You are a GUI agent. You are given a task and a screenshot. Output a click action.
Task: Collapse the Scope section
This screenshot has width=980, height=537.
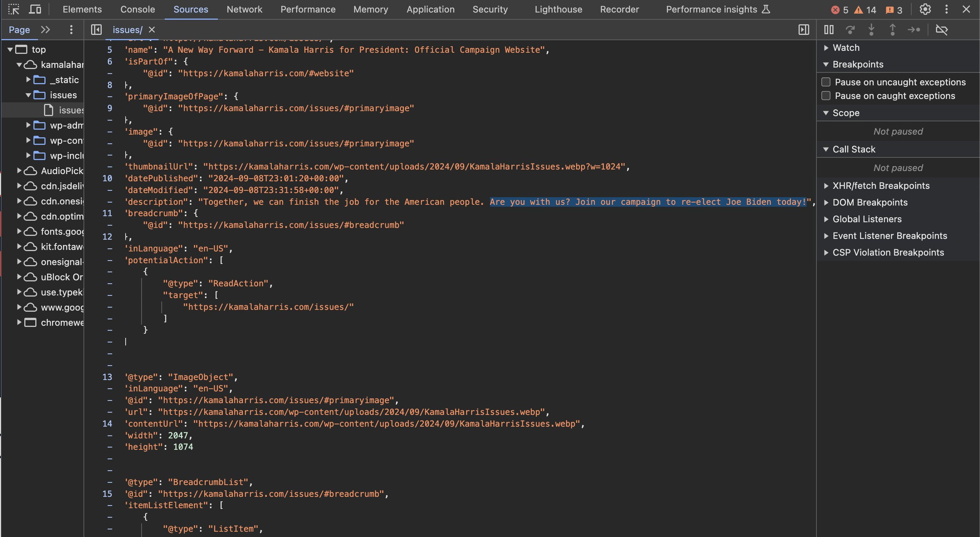tap(826, 113)
